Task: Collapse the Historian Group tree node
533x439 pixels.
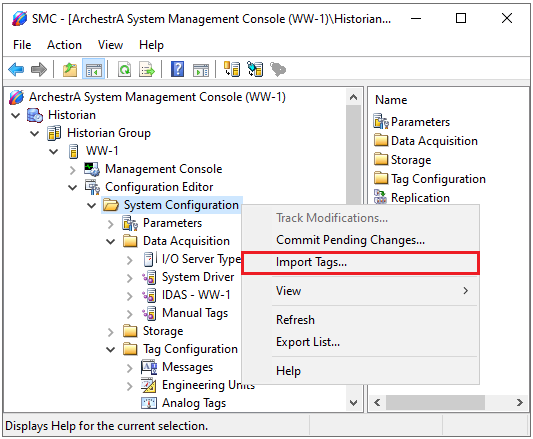Action: coord(34,133)
